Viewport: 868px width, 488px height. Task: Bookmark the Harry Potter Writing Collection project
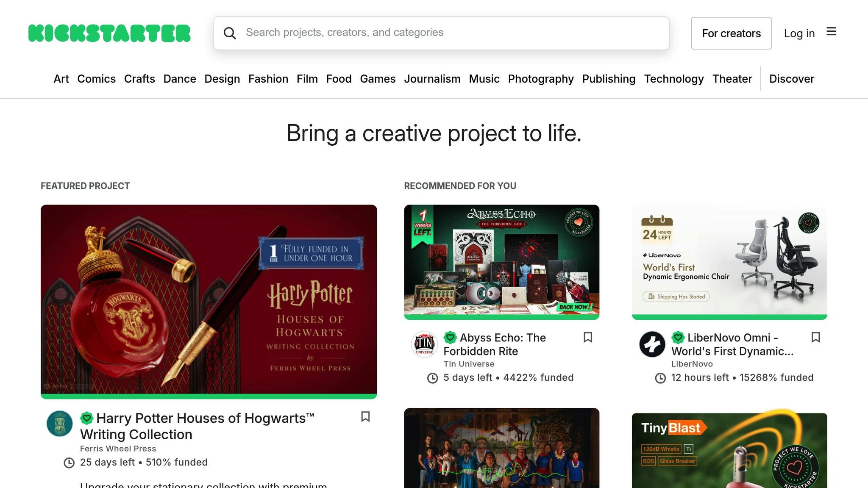coord(365,417)
